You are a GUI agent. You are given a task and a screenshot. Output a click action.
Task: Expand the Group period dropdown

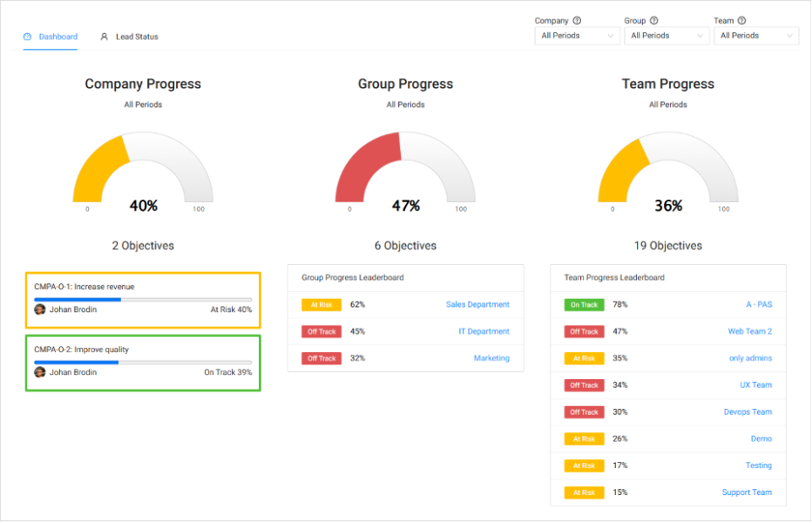pyautogui.click(x=667, y=36)
